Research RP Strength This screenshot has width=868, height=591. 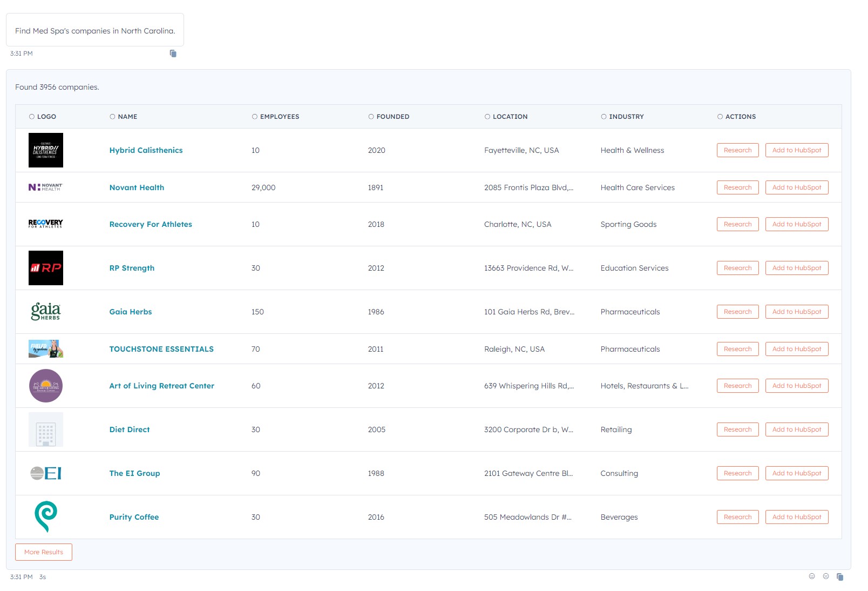738,268
